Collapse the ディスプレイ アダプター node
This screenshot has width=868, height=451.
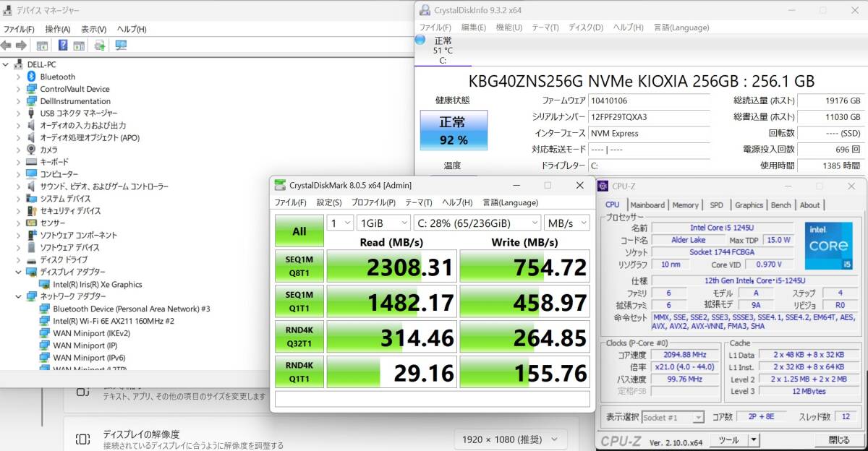pyautogui.click(x=19, y=272)
